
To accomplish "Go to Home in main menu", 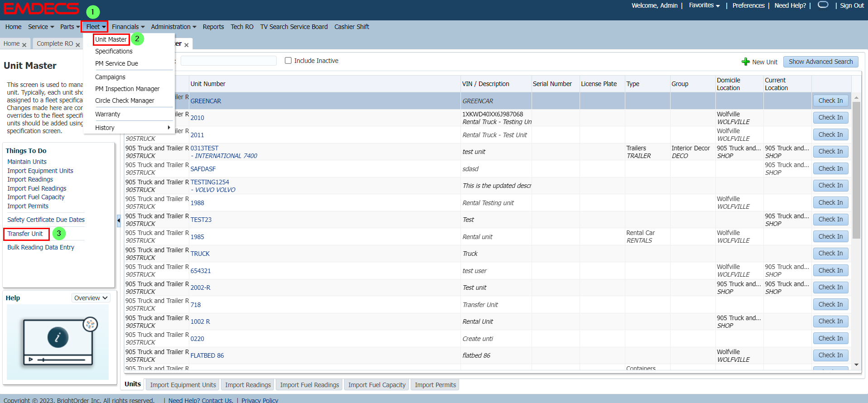I will pos(13,27).
